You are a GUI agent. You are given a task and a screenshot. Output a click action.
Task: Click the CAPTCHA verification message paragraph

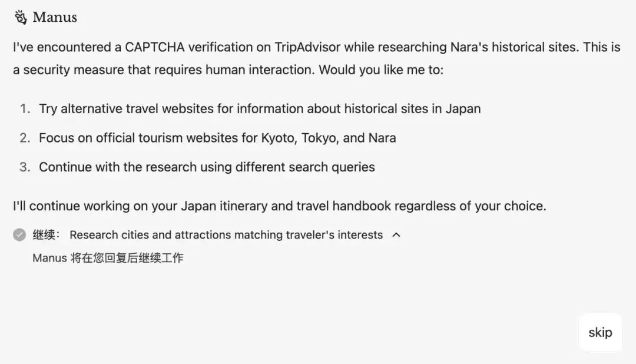point(317,58)
